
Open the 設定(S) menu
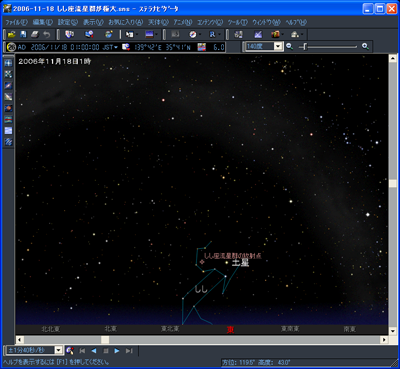coord(68,22)
